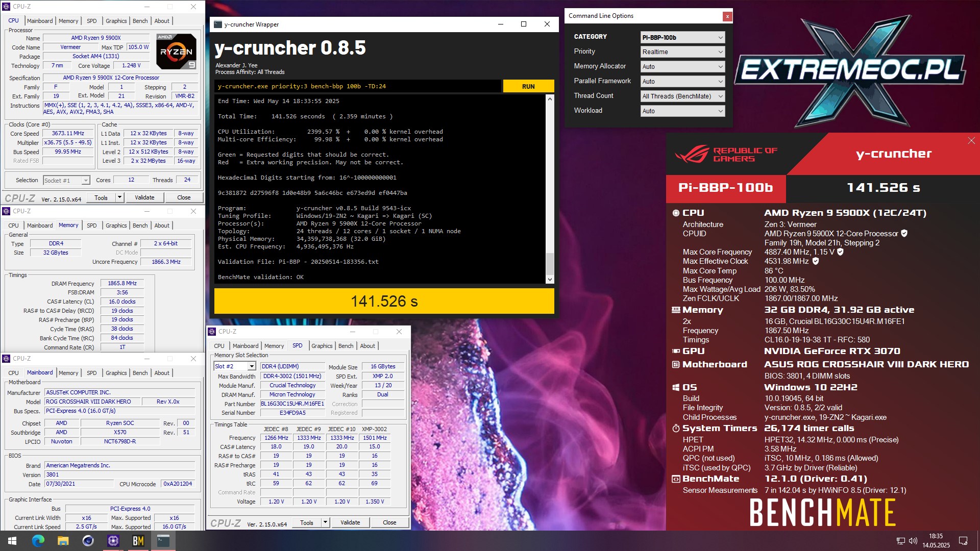Open Thread Count dropdown

click(x=682, y=96)
